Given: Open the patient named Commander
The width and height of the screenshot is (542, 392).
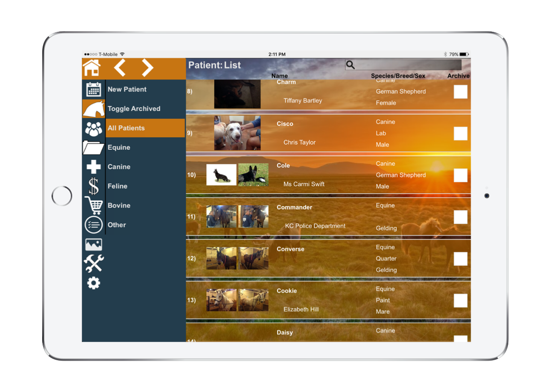Looking at the screenshot, I should pyautogui.click(x=295, y=207).
